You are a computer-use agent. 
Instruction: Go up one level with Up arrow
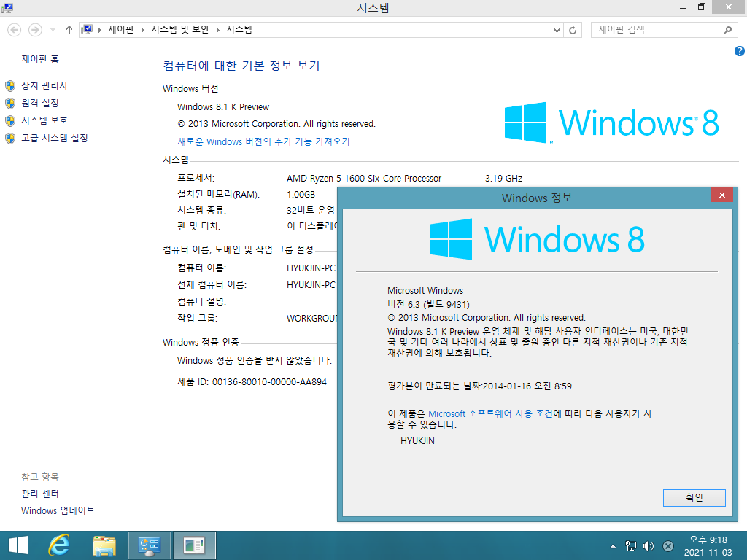tap(69, 30)
